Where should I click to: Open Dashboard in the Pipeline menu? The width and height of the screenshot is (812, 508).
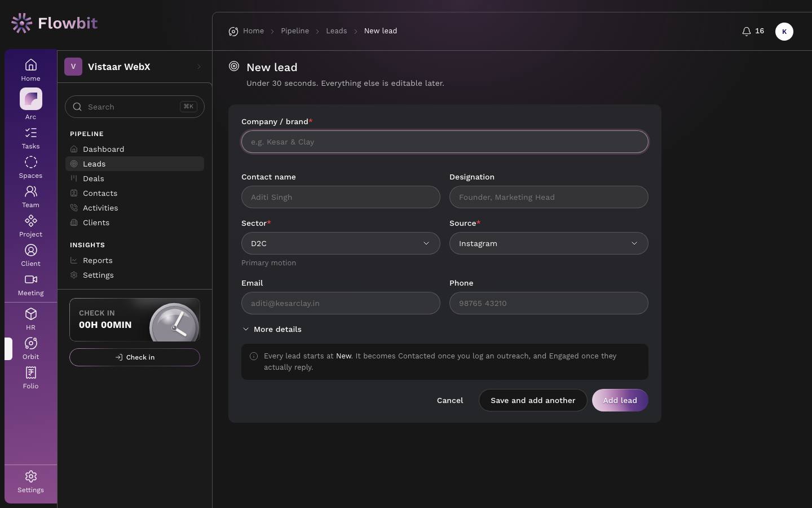[135, 149]
